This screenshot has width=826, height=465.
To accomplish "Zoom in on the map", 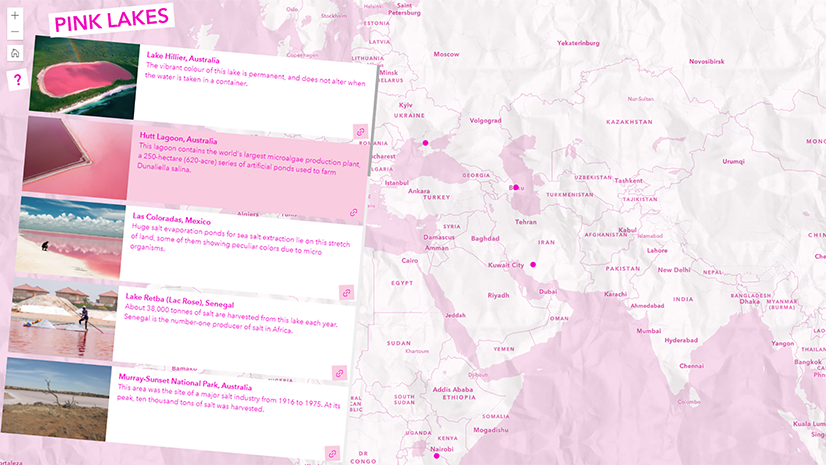I will [15, 15].
